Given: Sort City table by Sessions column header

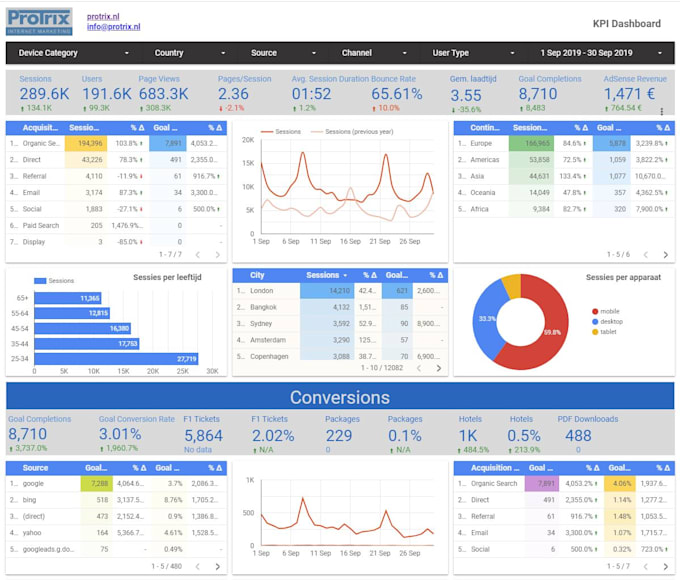Looking at the screenshot, I should pyautogui.click(x=325, y=275).
